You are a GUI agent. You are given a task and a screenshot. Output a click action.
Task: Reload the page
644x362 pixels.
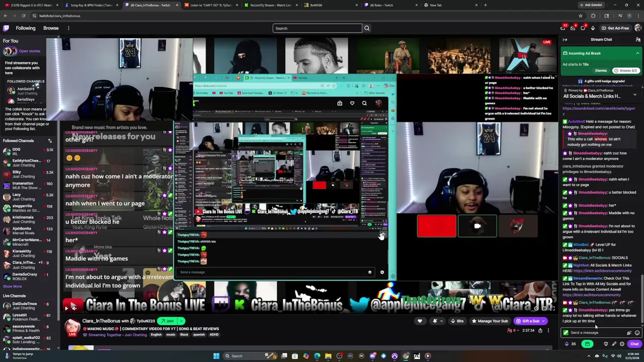pyautogui.click(x=23, y=16)
